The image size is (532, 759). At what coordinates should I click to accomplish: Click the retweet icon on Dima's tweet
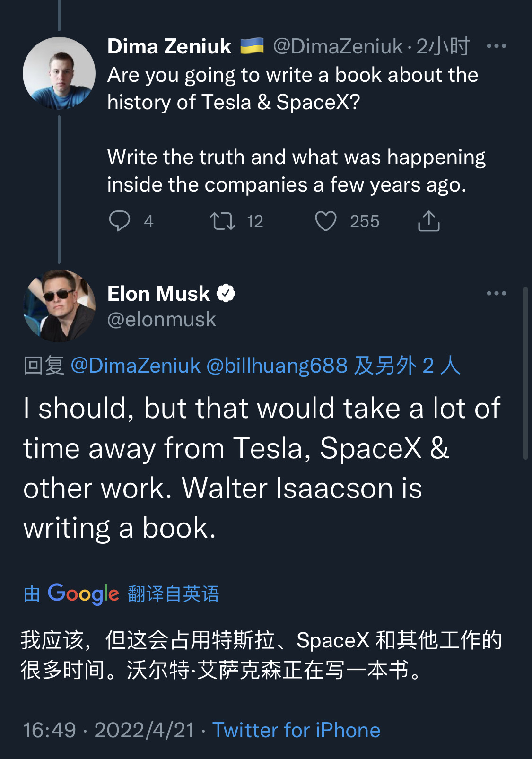tap(222, 221)
